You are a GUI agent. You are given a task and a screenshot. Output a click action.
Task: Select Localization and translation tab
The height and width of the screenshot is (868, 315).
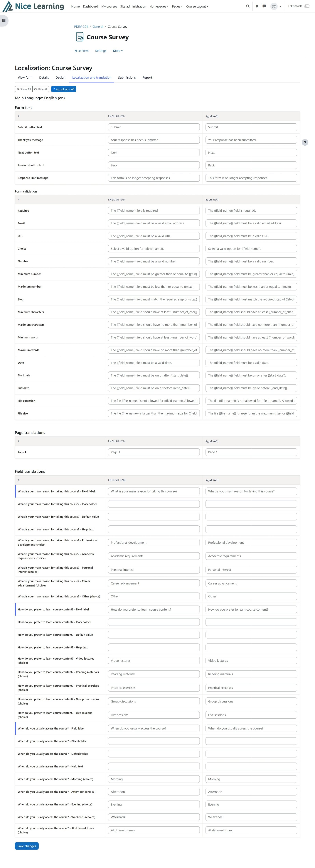coord(92,78)
